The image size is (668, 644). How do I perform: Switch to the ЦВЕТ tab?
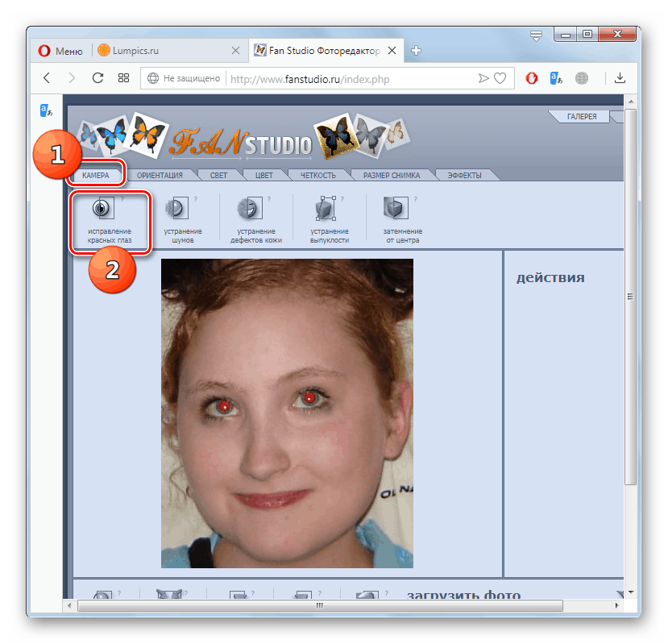[264, 175]
